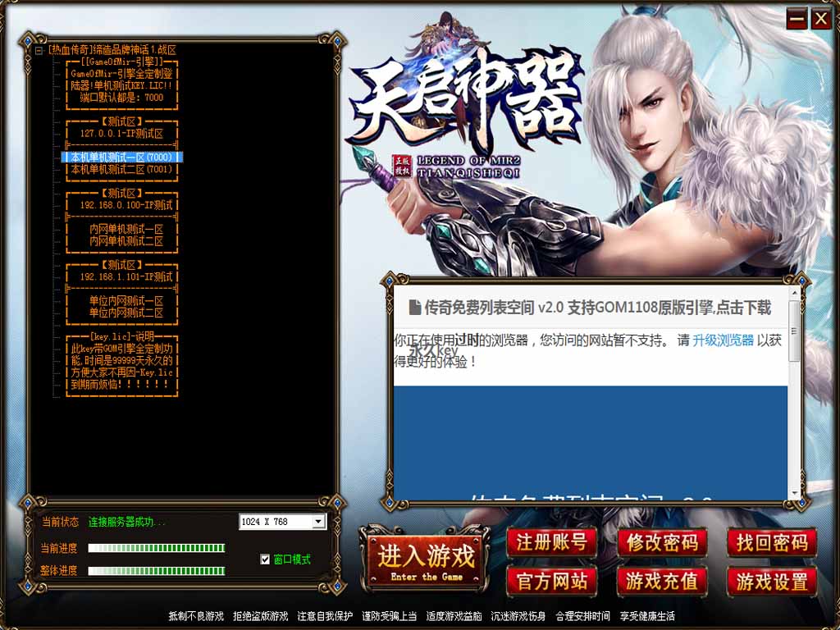Follow the 升级浏览器 link
The width and height of the screenshot is (840, 630).
point(723,340)
